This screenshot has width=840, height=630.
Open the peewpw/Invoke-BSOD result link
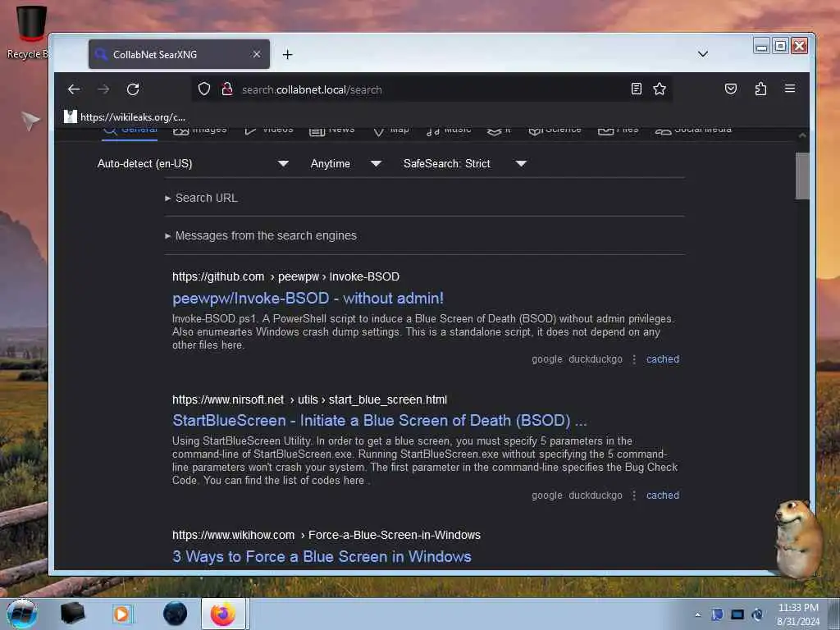pos(308,299)
